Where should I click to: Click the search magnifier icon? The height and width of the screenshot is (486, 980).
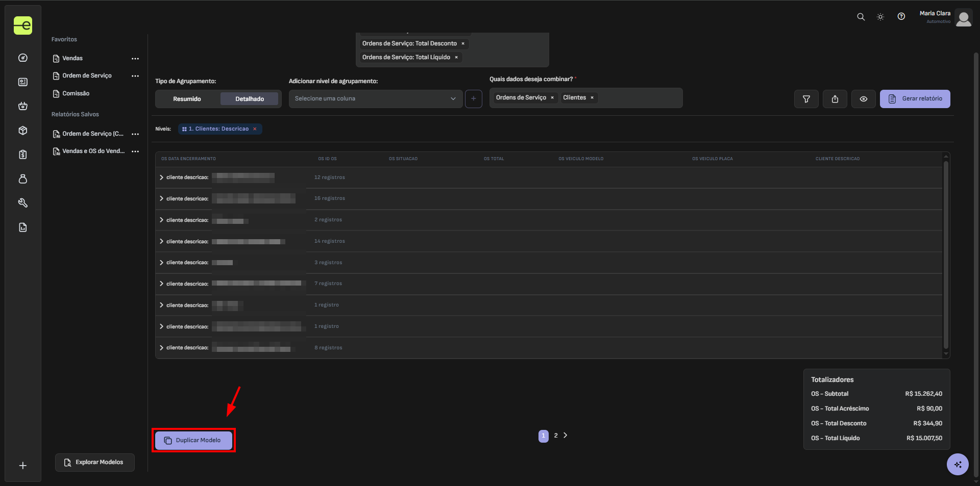tap(861, 17)
